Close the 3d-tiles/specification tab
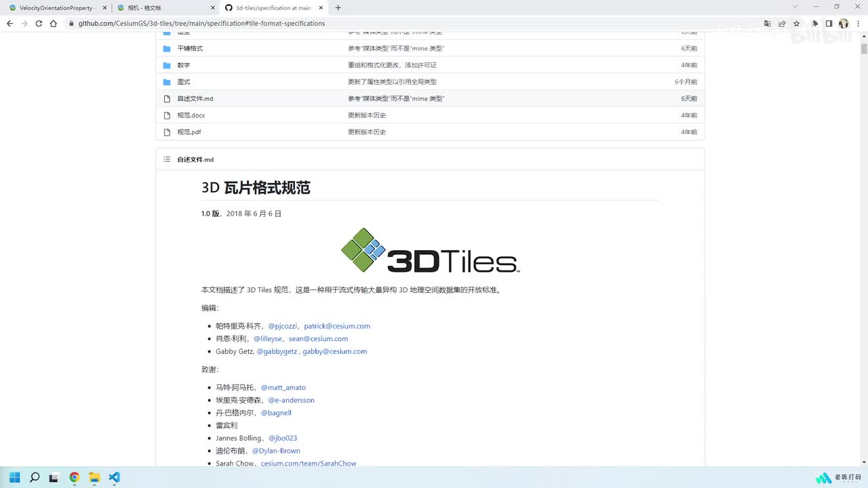The height and width of the screenshot is (488, 868). 320,7
